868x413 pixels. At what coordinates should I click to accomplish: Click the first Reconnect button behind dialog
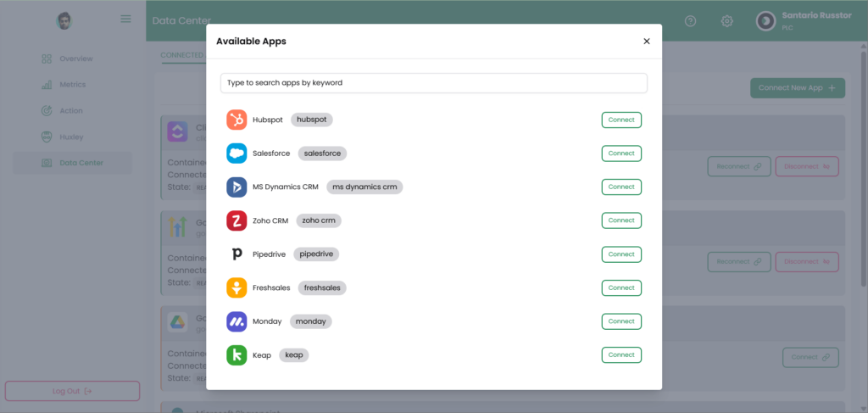click(739, 166)
